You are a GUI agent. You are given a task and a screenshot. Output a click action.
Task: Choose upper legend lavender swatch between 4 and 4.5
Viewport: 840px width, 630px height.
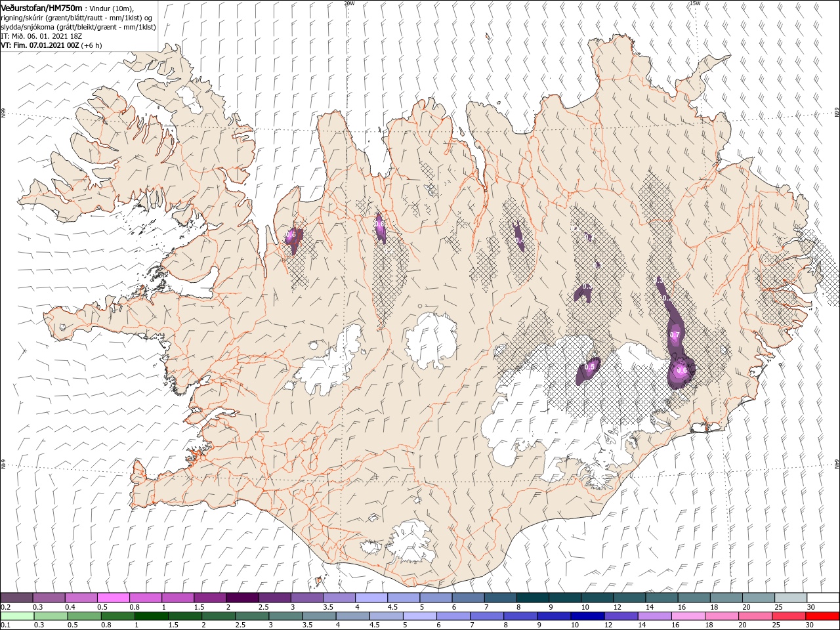tap(371, 598)
